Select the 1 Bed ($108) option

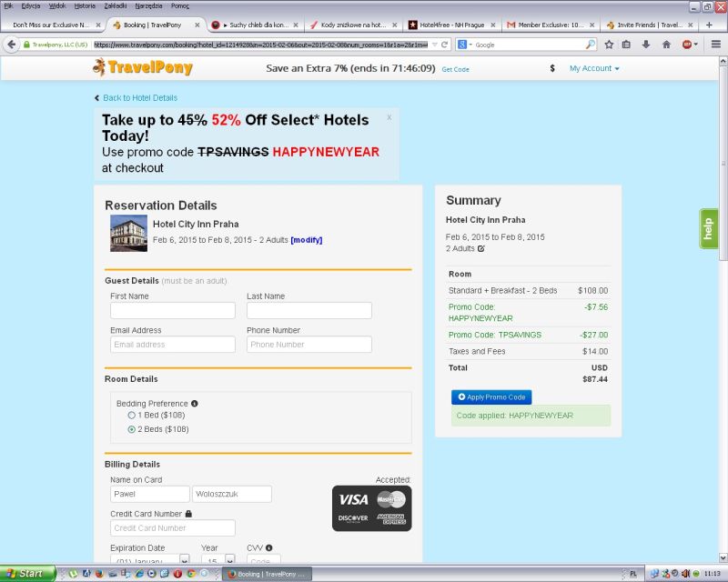[x=131, y=415]
